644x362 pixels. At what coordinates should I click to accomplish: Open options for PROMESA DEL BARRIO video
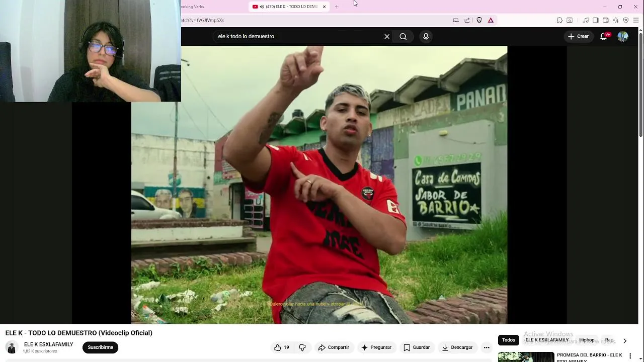point(630,356)
